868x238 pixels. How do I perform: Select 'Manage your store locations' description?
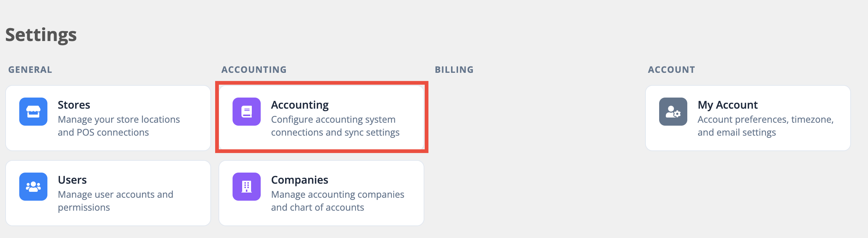coord(119,126)
